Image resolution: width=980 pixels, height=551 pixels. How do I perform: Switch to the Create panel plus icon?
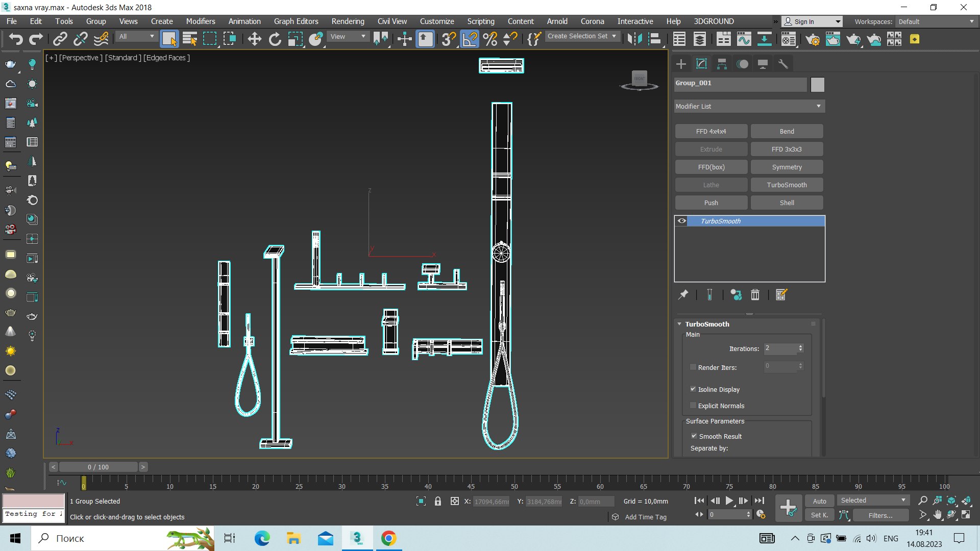[681, 64]
